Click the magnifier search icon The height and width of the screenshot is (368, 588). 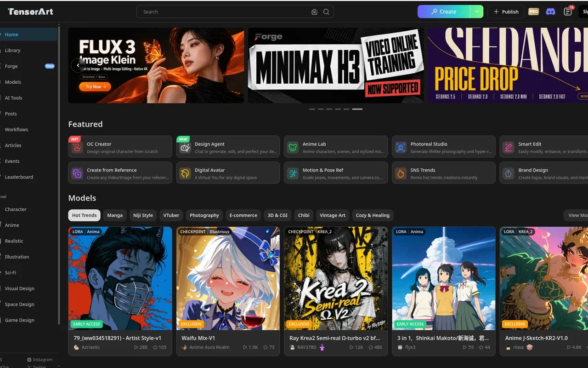click(326, 12)
